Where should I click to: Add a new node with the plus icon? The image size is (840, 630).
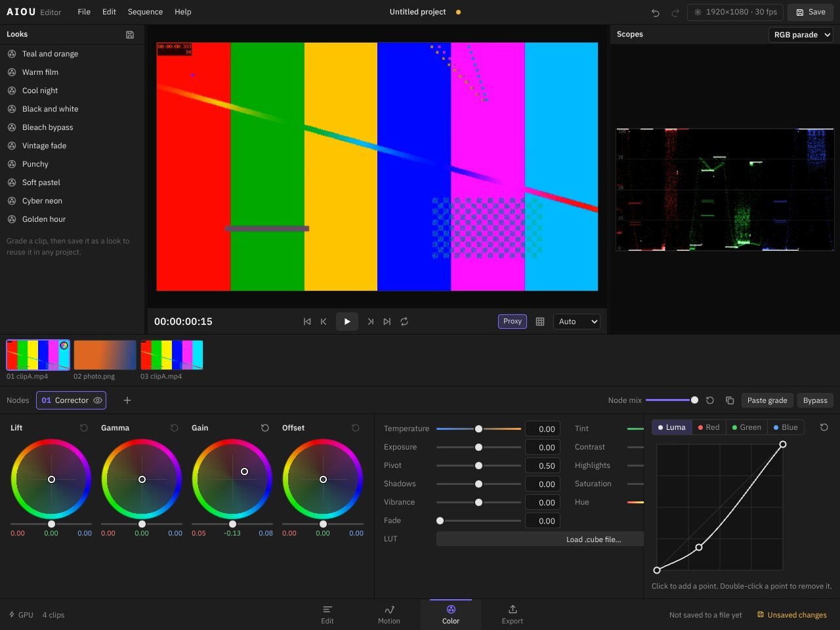pos(127,400)
